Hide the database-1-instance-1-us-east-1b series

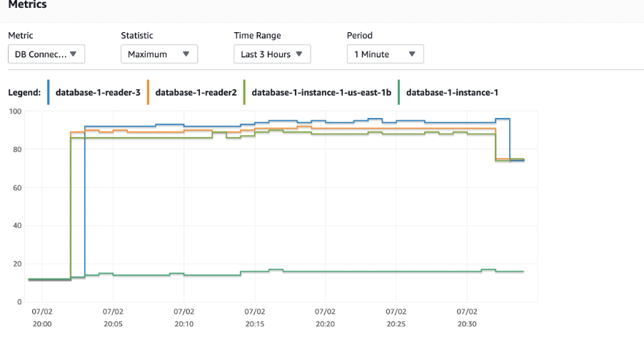[x=321, y=92]
